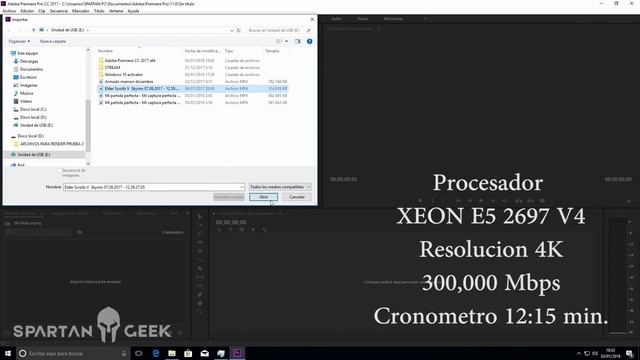Select the Armada mamon diciembre file
Screen dimensions: 640x360
(x=129, y=82)
